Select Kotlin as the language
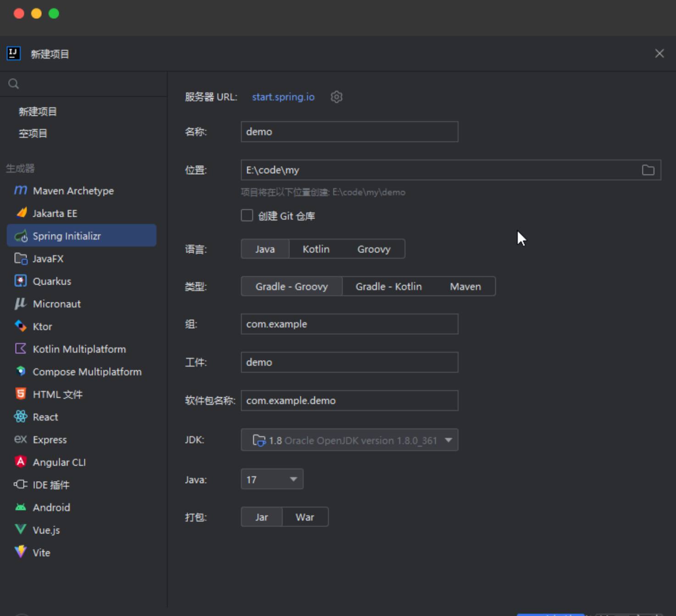Screen dimensions: 676x616 point(316,249)
